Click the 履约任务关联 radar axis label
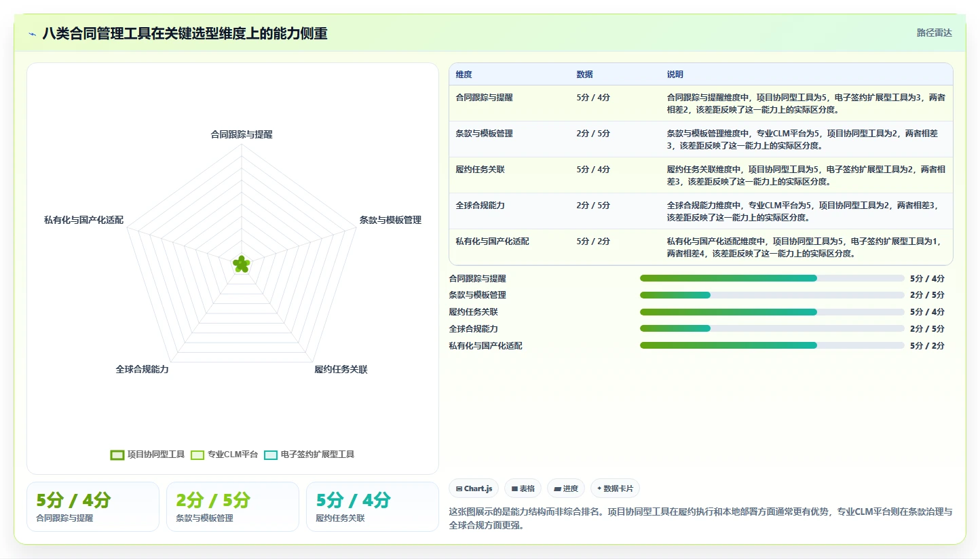 pyautogui.click(x=341, y=370)
